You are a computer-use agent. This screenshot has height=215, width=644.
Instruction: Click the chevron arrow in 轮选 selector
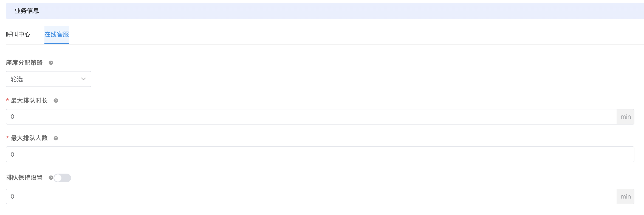83,79
